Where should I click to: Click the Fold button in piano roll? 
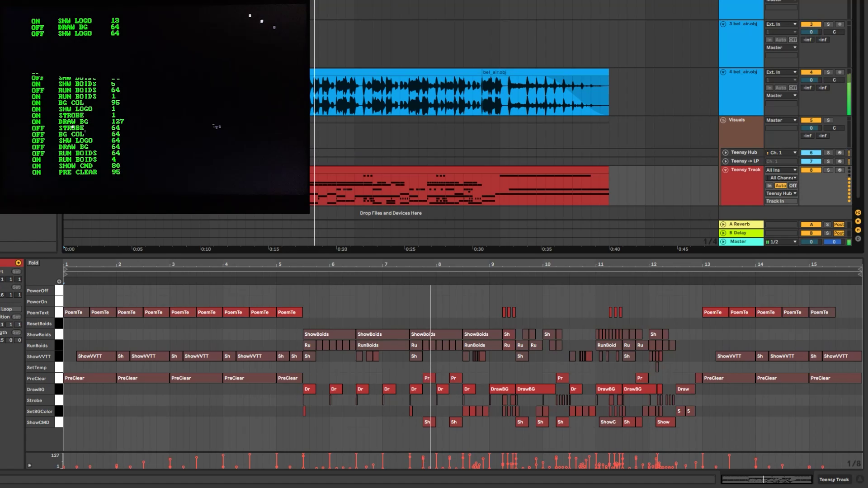[x=33, y=263]
